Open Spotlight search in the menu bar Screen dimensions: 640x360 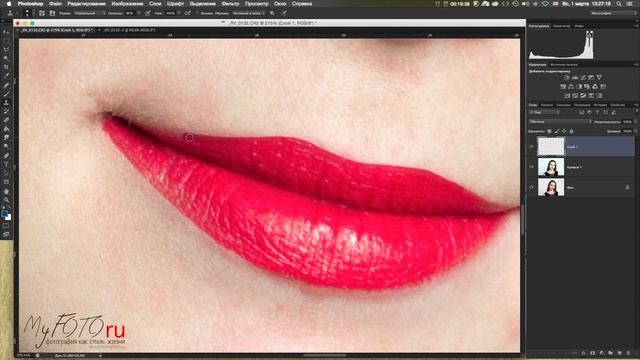(619, 4)
